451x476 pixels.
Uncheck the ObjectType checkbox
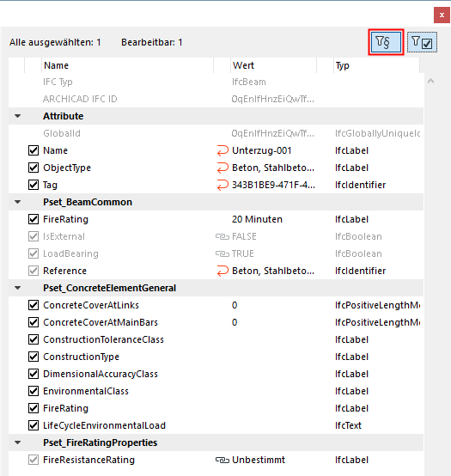34,168
